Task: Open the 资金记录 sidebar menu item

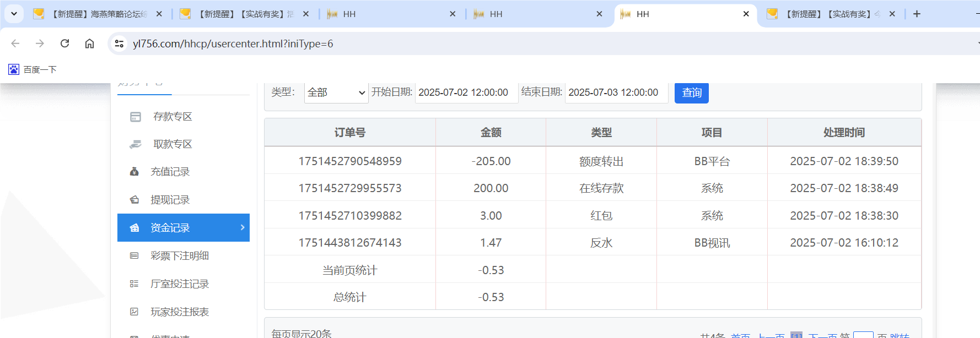Action: pos(170,228)
